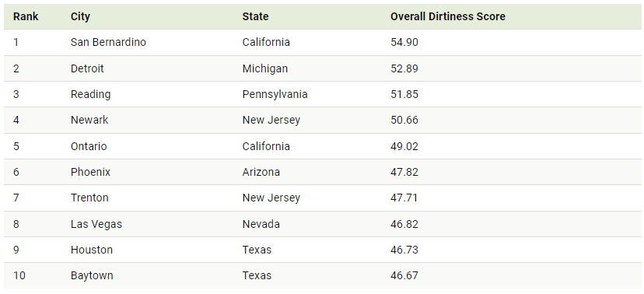Click the Michigan state cell
The image size is (644, 294).
[x=265, y=68]
